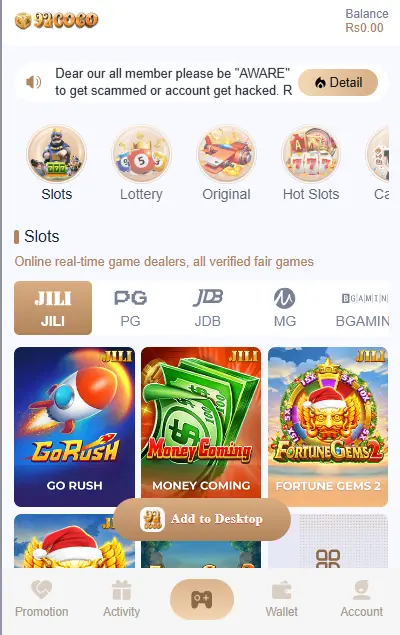Switch to the PG provider tab
400x635 pixels.
click(x=130, y=308)
